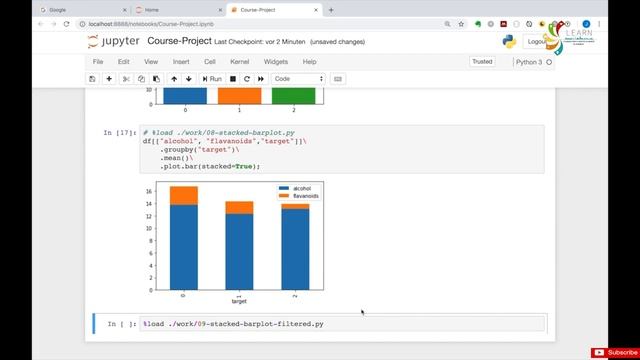
Task: Open the Edit menu
Action: pyautogui.click(x=124, y=62)
